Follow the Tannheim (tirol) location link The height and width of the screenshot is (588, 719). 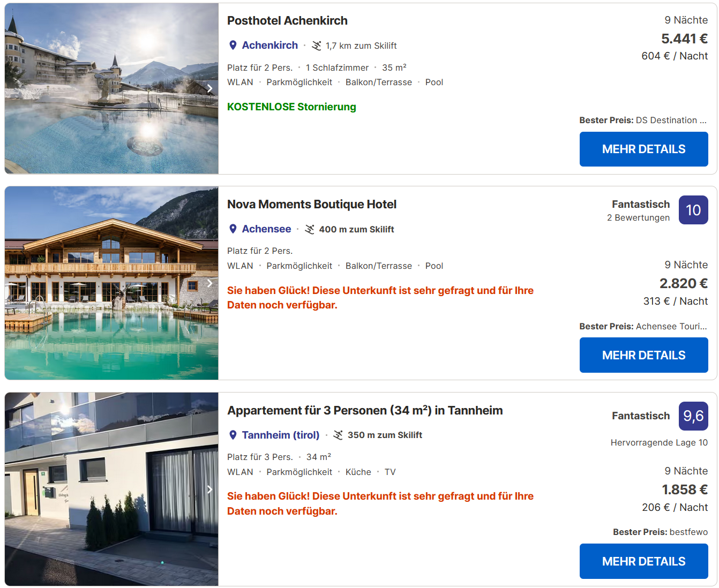click(280, 435)
